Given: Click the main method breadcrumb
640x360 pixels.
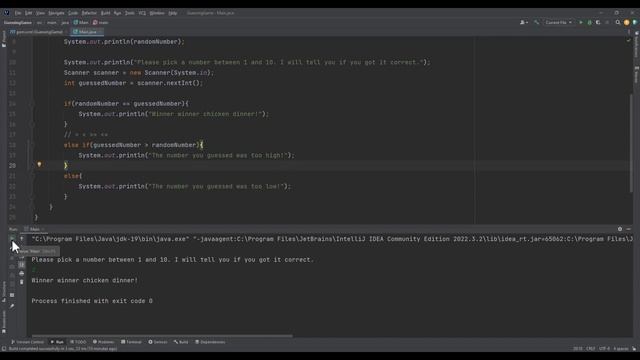Looking at the screenshot, I should point(100,22).
